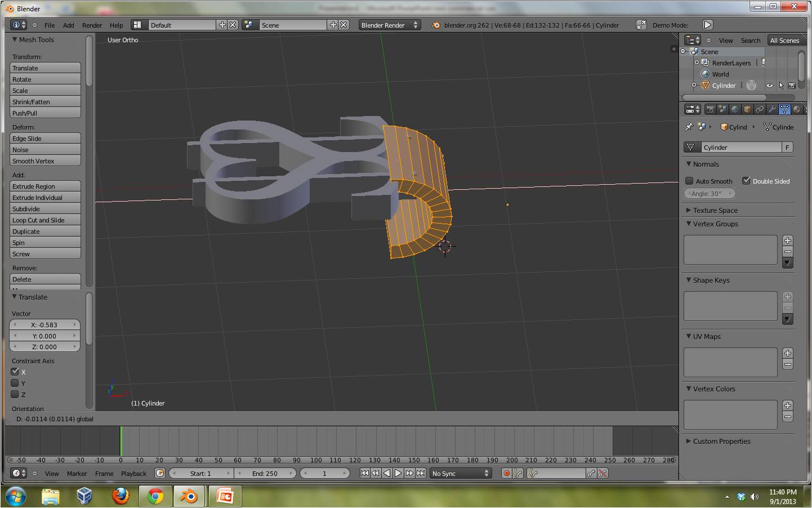This screenshot has width=812, height=508.
Task: Click the Subdivide button
Action: click(x=45, y=208)
